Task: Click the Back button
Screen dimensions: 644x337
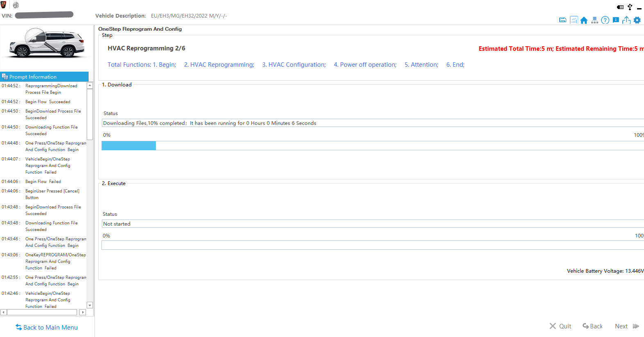Action: click(592, 326)
